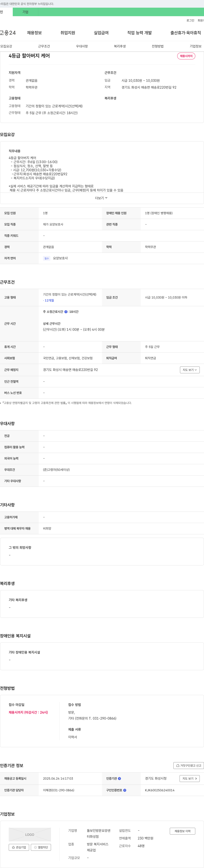Open the 직업 능력 개발 menu

(139, 33)
